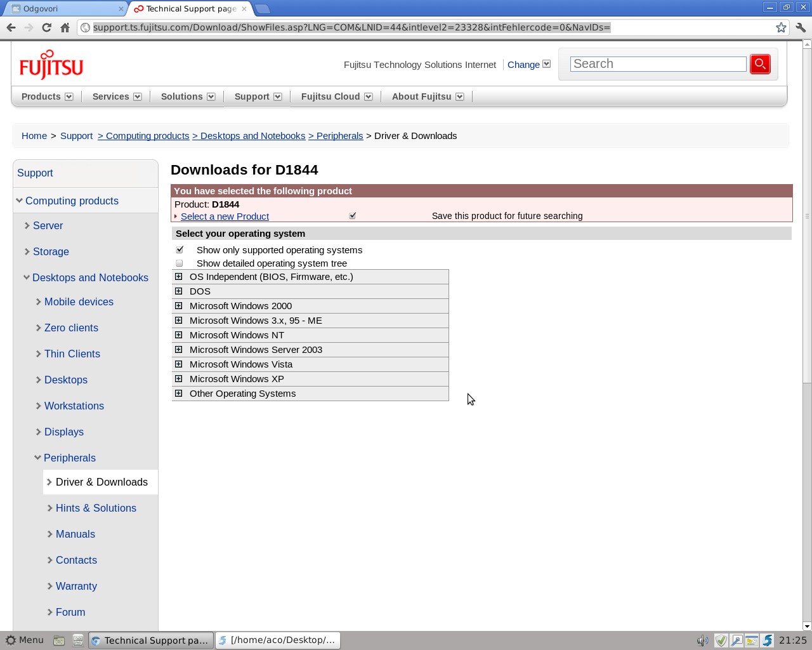Open Warranty in the sidebar
Image resolution: width=812 pixels, height=650 pixels.
[x=76, y=587]
